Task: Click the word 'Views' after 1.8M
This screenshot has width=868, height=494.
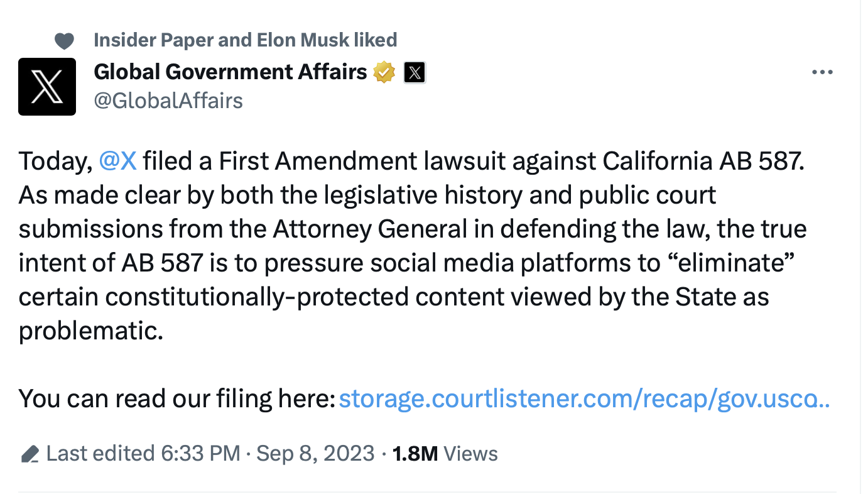Action: 470,453
